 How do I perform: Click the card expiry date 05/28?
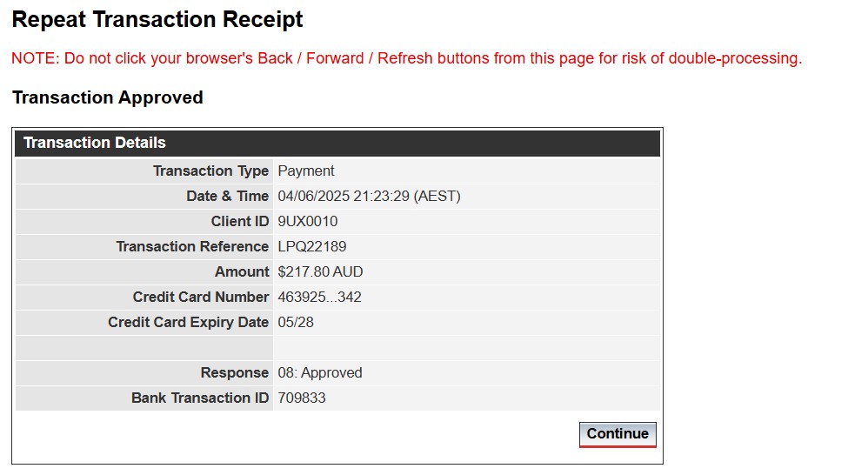pyautogui.click(x=296, y=322)
